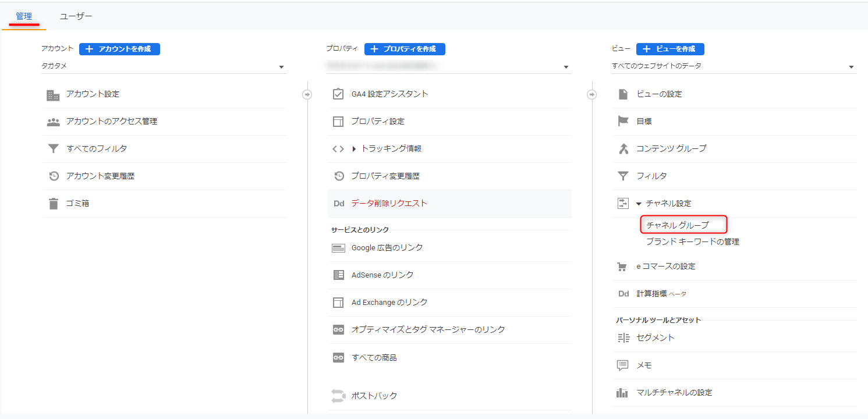Screen dimensions: 868x419
Task: Click the Ad Exchange のリンク layout icon
Action: coord(338,303)
